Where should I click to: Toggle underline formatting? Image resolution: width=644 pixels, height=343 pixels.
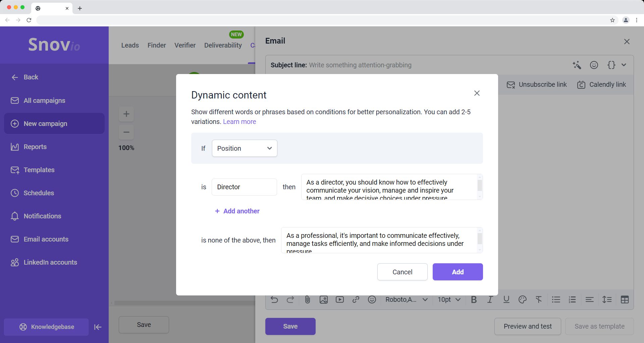(x=506, y=299)
